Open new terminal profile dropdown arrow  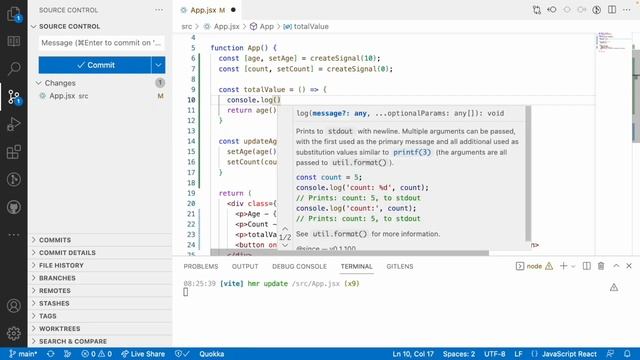[x=573, y=267]
